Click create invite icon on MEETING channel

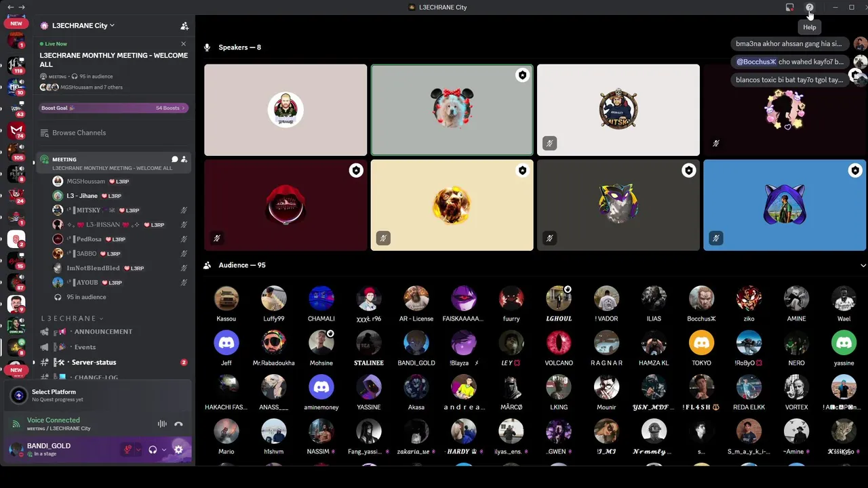[x=184, y=159]
